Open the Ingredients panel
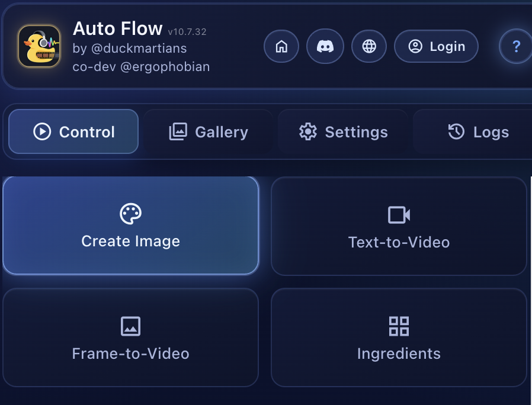The width and height of the screenshot is (532, 405). click(398, 337)
